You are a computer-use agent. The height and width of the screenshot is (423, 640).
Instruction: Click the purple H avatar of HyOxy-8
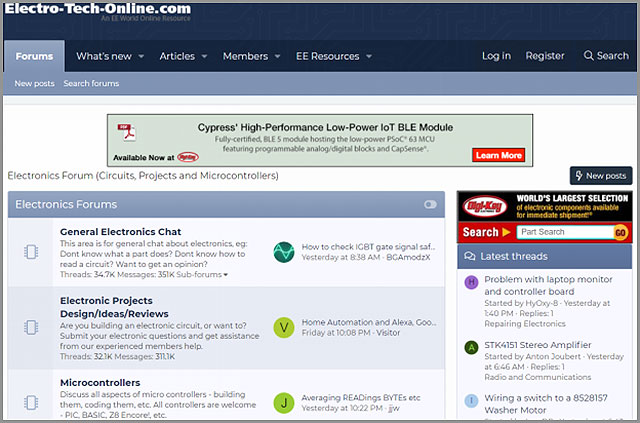point(471,282)
